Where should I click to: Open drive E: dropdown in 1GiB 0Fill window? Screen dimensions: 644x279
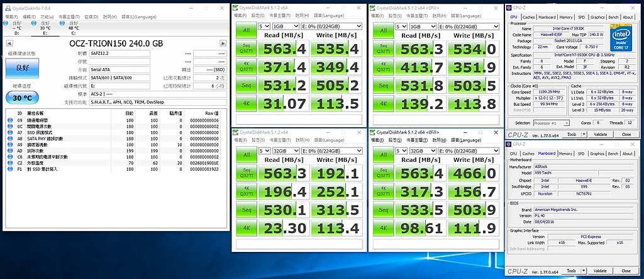(x=469, y=26)
